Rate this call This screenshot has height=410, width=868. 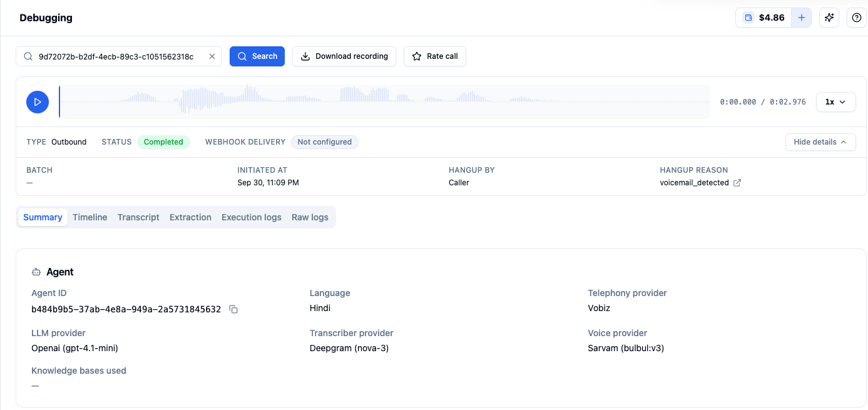pos(435,56)
